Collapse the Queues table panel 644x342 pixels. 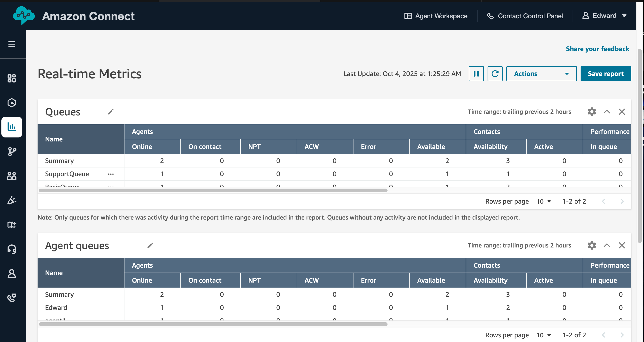pyautogui.click(x=607, y=112)
